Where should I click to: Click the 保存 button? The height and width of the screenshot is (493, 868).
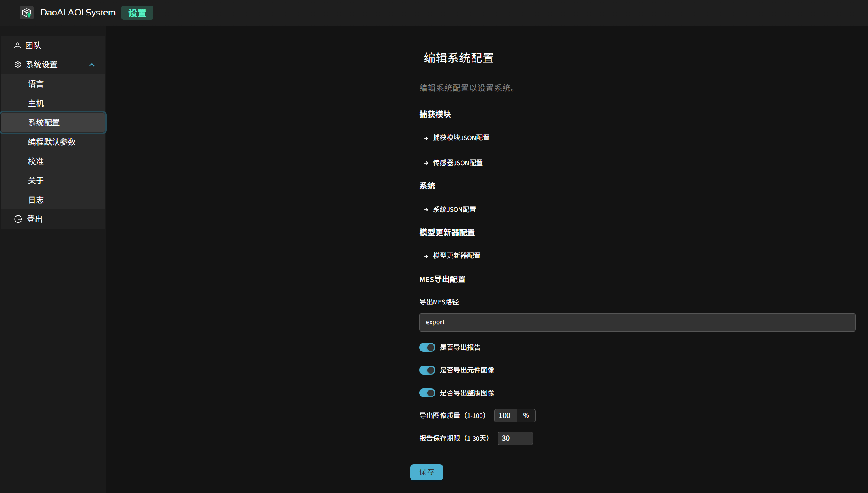tap(426, 472)
